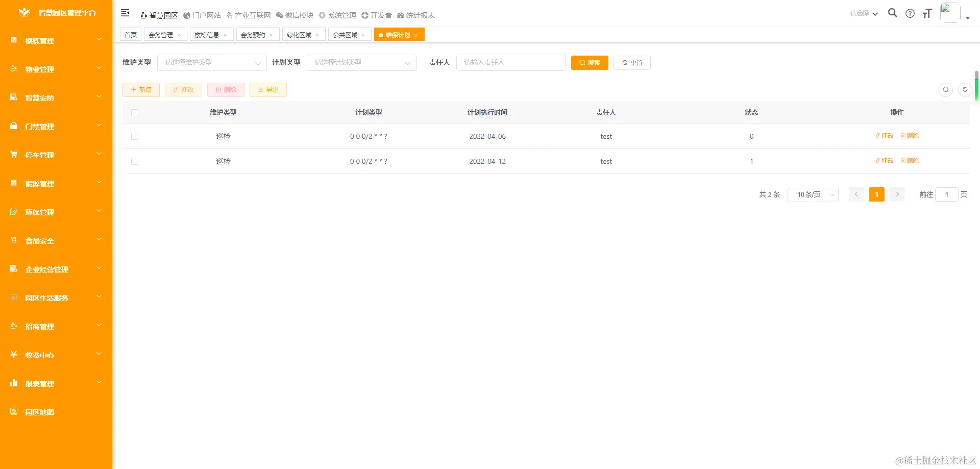Click the 修改 button above the table

point(183,90)
